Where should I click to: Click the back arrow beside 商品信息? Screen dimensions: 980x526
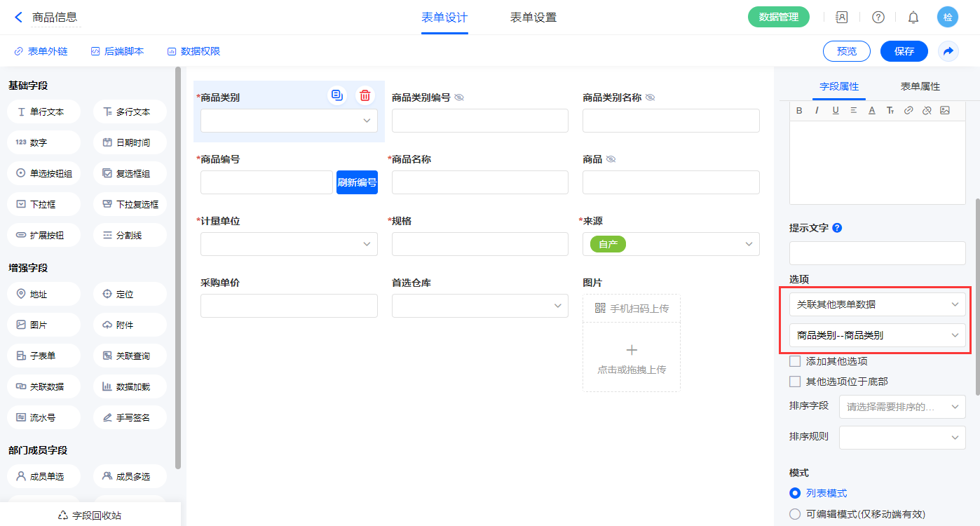18,18
